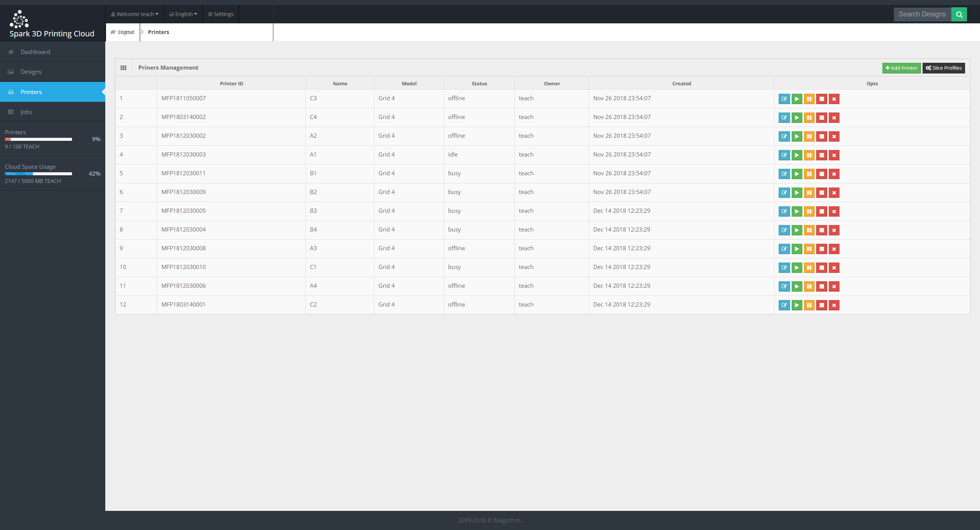Select printer ID MFP1811050007
980x530 pixels.
point(183,98)
